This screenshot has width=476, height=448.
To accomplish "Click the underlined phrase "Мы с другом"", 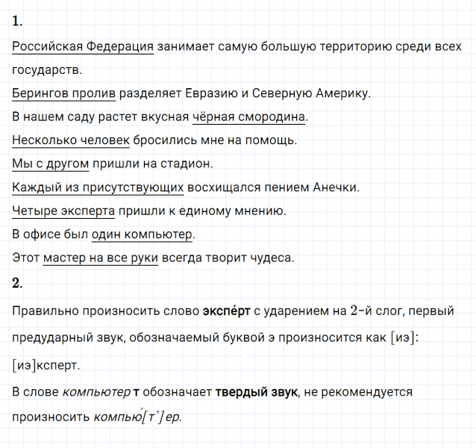I will tap(51, 164).
